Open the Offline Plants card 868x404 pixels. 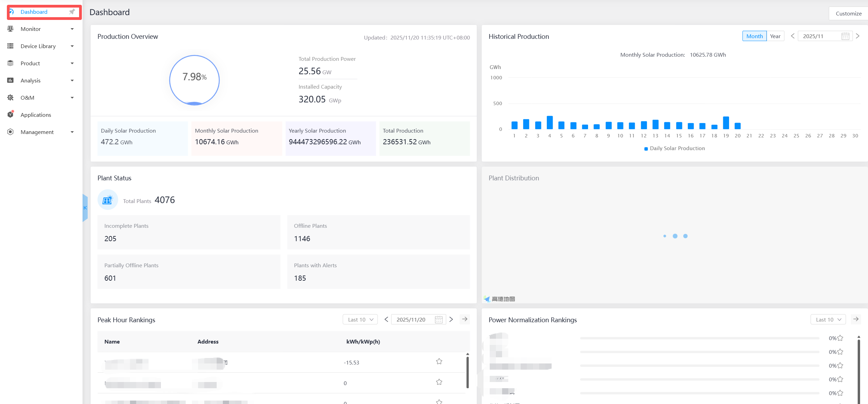click(x=378, y=232)
